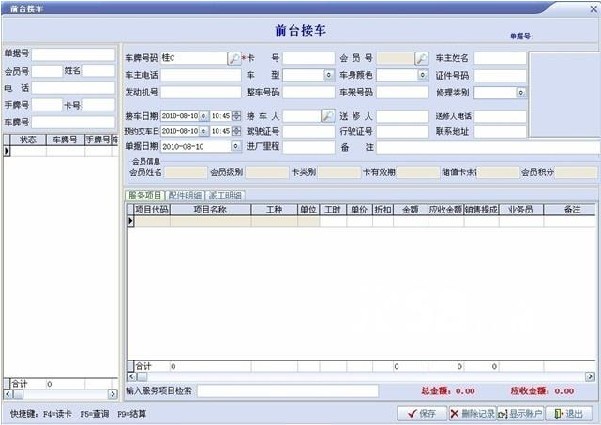
Task: Click the search icon beside 接车人 field
Action: (327, 116)
